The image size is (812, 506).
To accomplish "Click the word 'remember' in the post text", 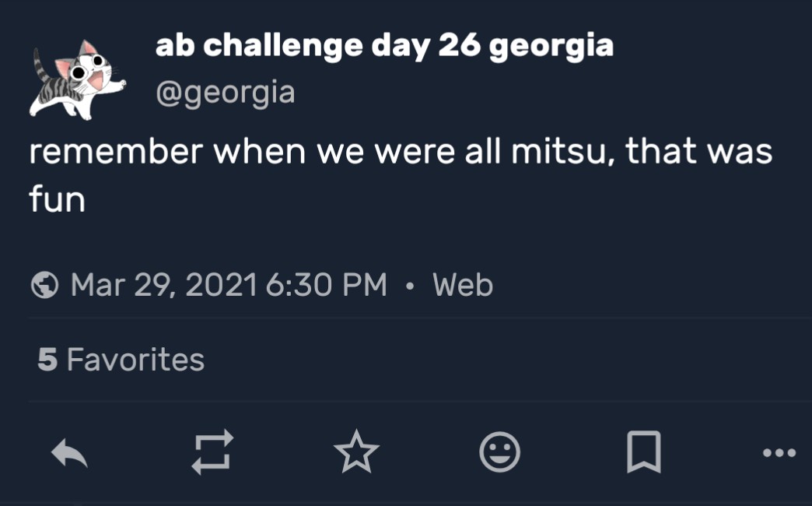I will pyautogui.click(x=116, y=151).
